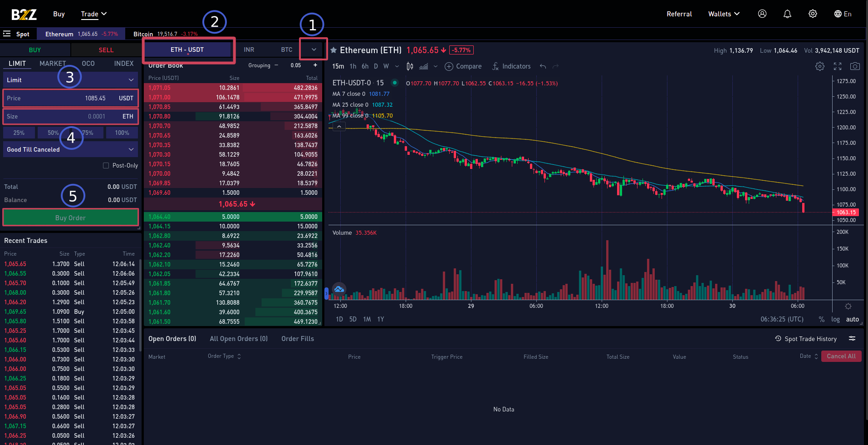Open the Referral link
This screenshot has width=868, height=445.
coord(679,14)
